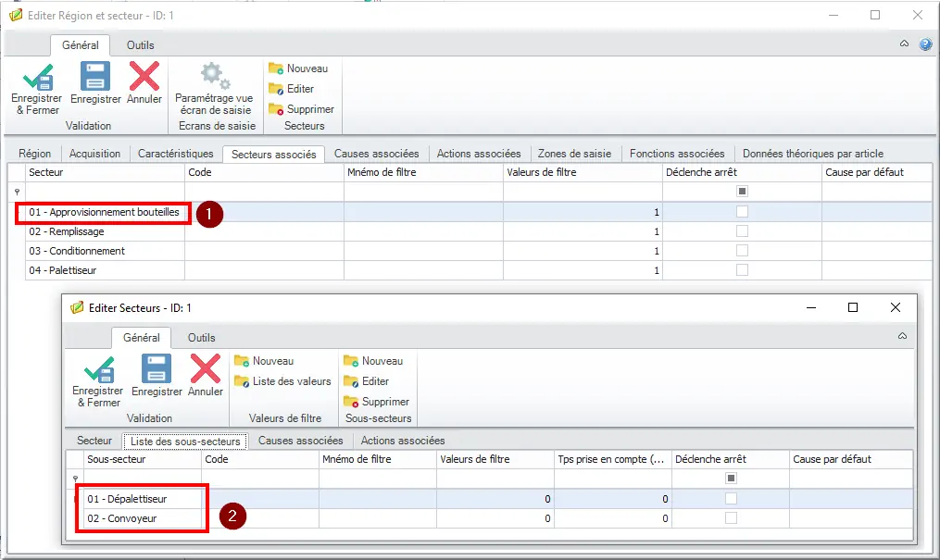Viewport: 940px width, 560px height.
Task: Click Liste des valeurs under Valeurs de filtre
Action: click(x=282, y=381)
